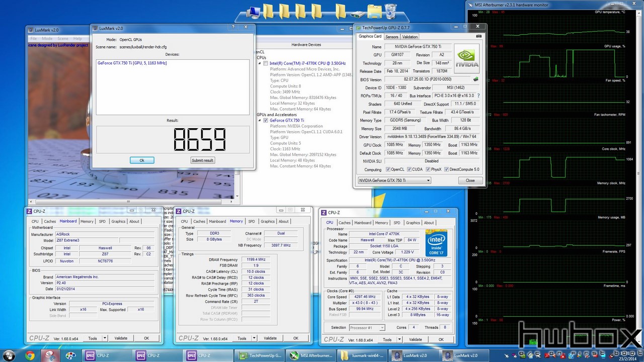Open the Paint palette taskbar icon
The image size is (644, 362).
pos(71,355)
